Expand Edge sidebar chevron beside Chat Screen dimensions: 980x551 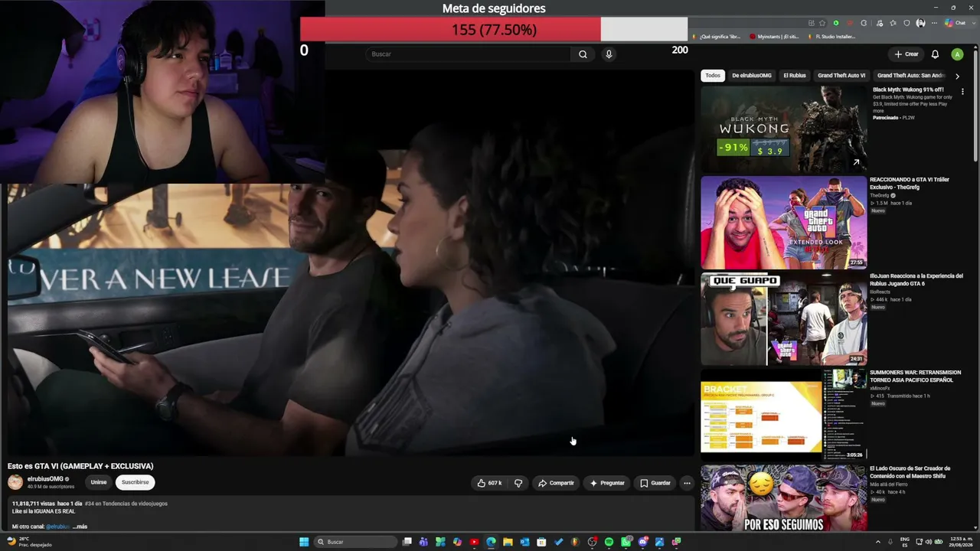(973, 23)
